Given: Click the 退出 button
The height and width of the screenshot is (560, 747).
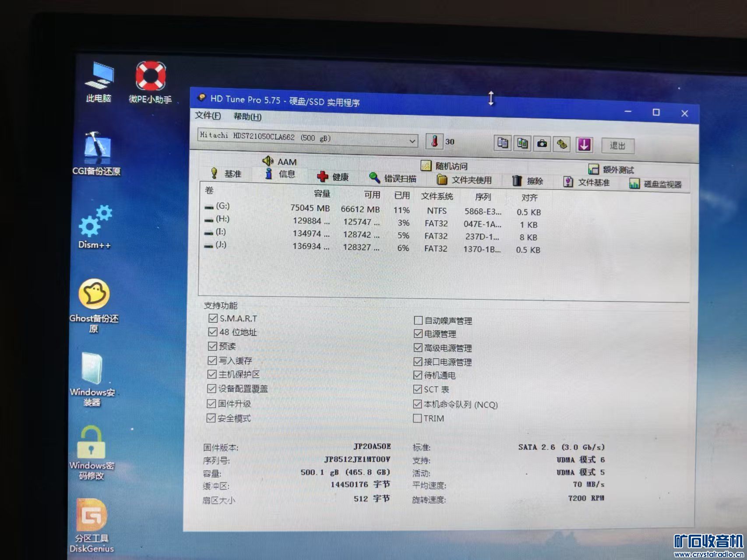Looking at the screenshot, I should pyautogui.click(x=618, y=145).
